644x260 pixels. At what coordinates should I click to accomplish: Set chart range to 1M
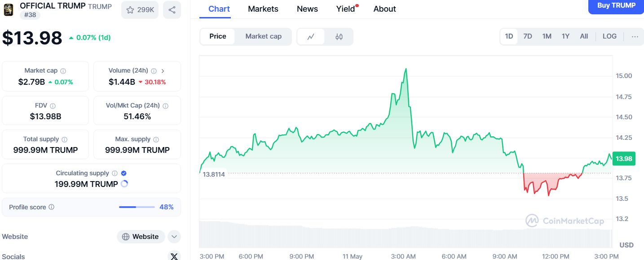tap(547, 37)
